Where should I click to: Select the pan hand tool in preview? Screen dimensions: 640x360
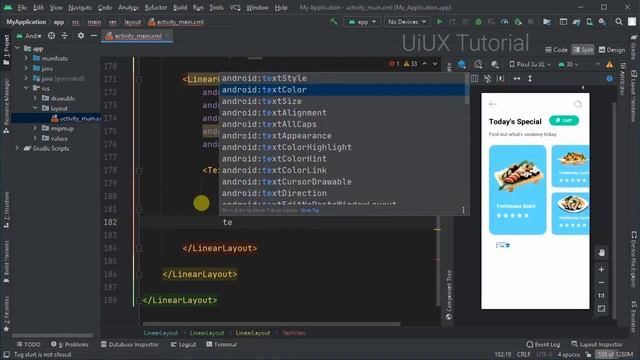(x=601, y=253)
